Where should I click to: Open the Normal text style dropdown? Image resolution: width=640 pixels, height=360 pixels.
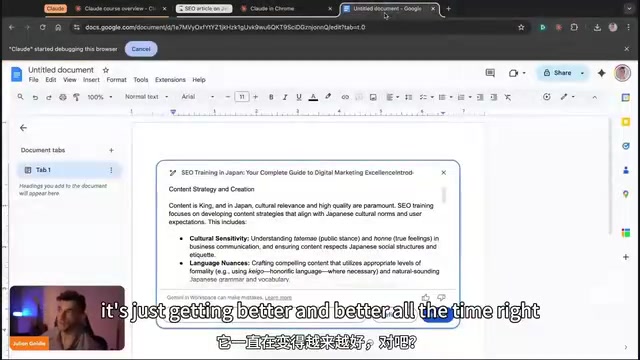pos(146,97)
